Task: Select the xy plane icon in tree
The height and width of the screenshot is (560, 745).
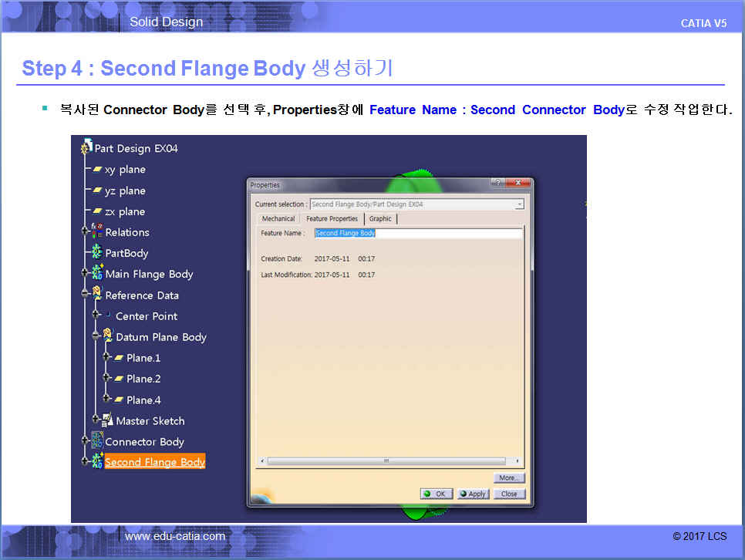Action: click(98, 170)
